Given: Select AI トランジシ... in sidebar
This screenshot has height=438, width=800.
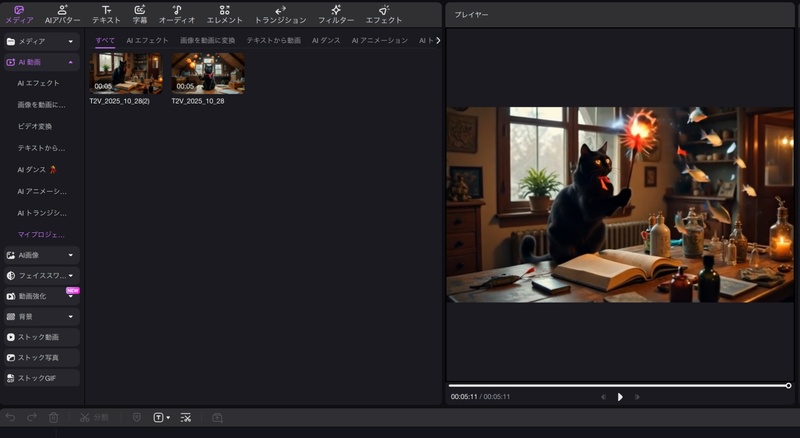Looking at the screenshot, I should 42,213.
